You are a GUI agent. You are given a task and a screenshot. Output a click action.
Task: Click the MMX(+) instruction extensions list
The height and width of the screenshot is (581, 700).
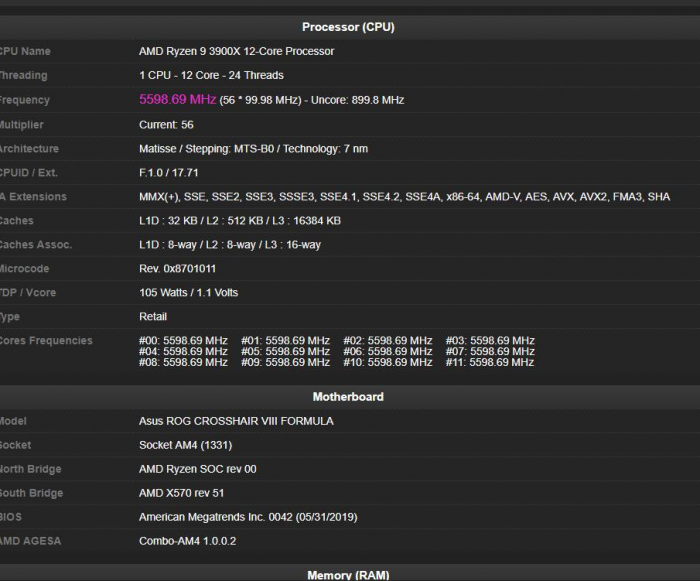click(x=404, y=197)
